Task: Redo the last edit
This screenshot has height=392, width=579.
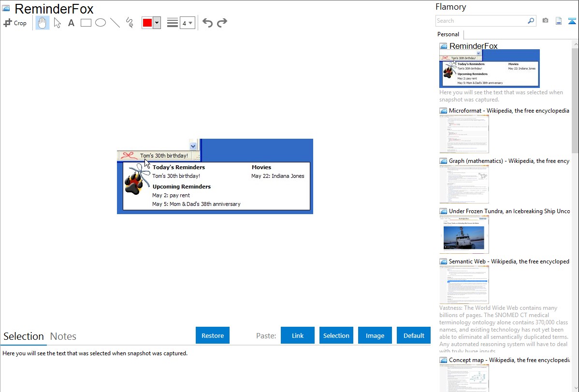Action: [x=222, y=23]
